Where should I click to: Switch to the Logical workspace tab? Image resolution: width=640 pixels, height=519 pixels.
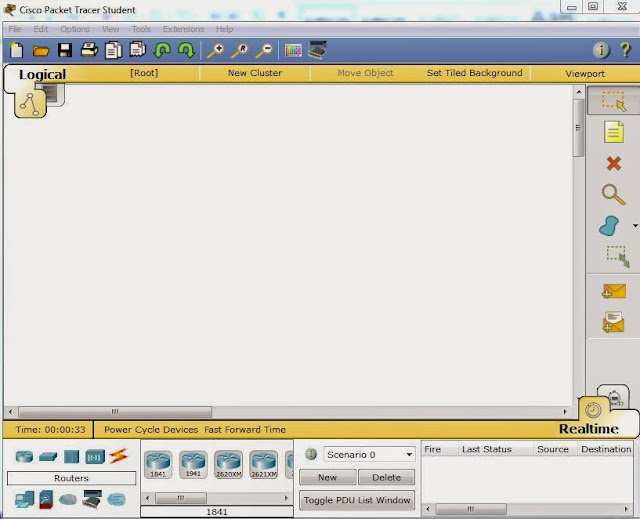42,74
